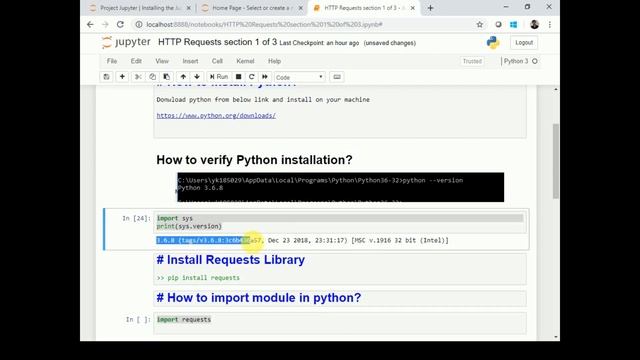The width and height of the screenshot is (640, 360).
Task: Close the Project Jupyter tab
Action: click(188, 8)
